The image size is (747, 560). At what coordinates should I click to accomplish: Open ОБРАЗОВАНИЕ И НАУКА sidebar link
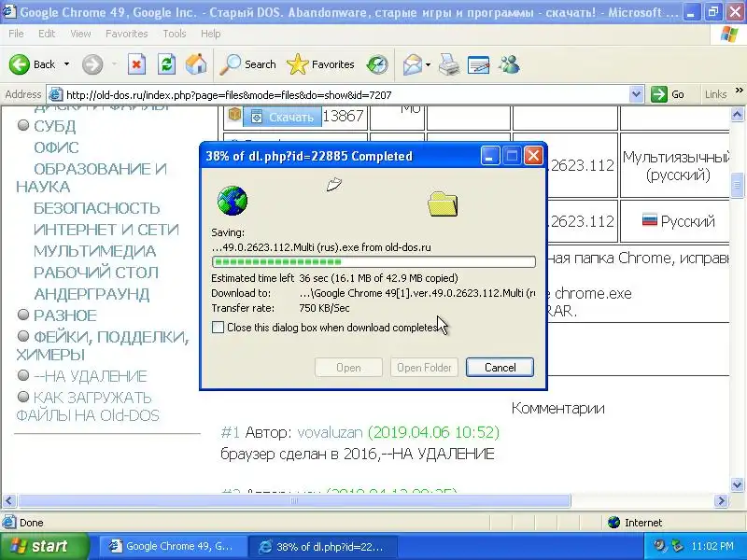pos(92,177)
